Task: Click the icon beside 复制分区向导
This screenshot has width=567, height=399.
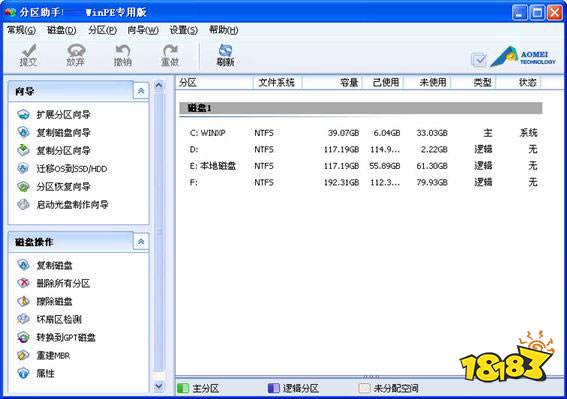Action: tap(24, 150)
